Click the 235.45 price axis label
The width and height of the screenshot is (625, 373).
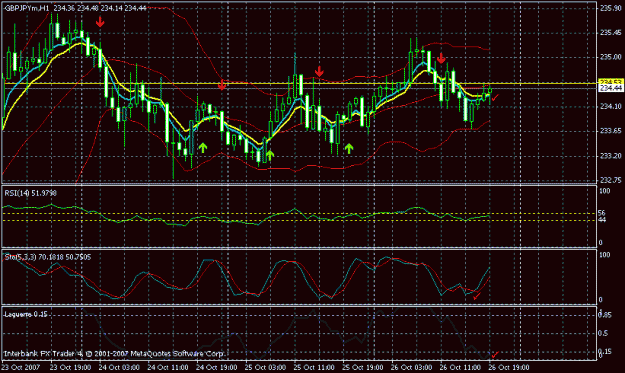click(x=610, y=33)
